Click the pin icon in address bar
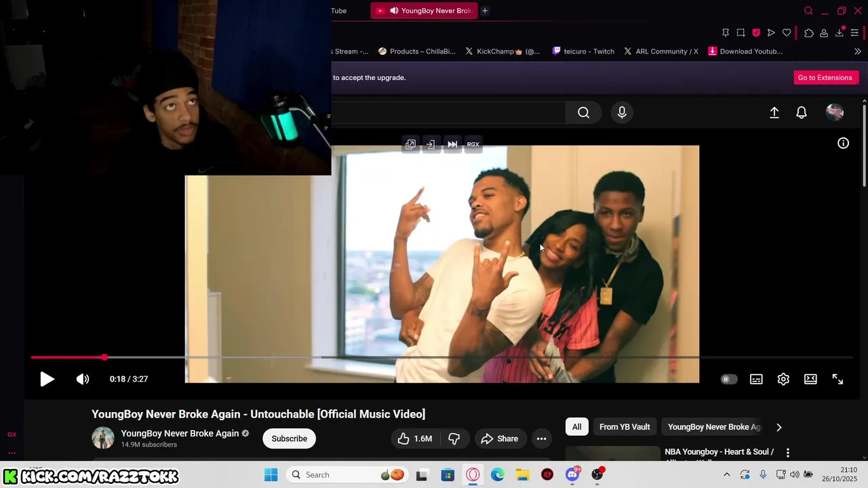Screen dimensions: 868x488 click(x=725, y=33)
